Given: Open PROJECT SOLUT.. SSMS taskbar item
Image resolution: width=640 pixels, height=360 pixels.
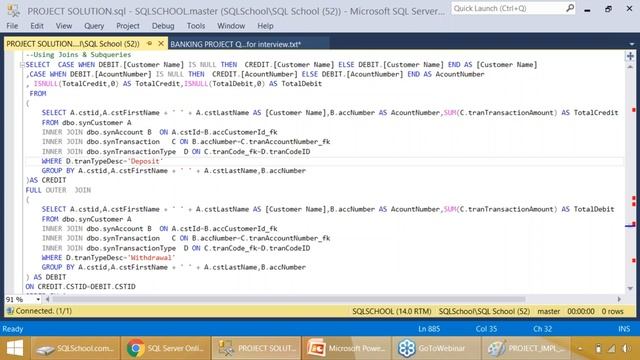Looking at the screenshot, I should pyautogui.click(x=257, y=348).
